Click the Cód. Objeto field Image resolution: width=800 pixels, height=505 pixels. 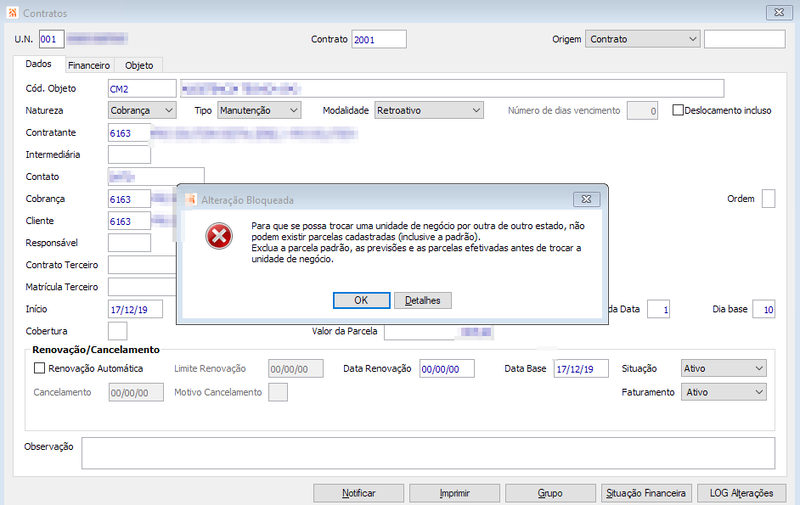click(x=142, y=88)
